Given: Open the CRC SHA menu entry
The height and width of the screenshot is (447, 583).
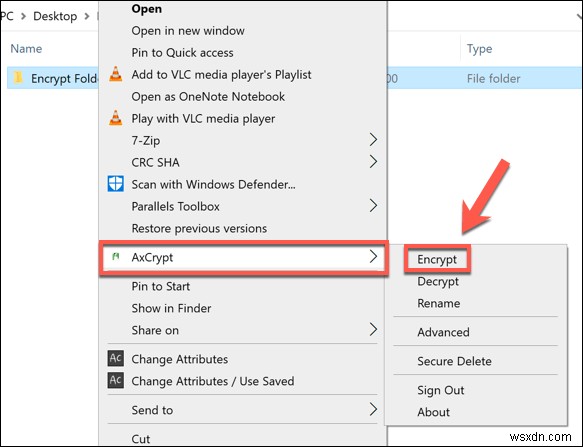Looking at the screenshot, I should pyautogui.click(x=155, y=163).
